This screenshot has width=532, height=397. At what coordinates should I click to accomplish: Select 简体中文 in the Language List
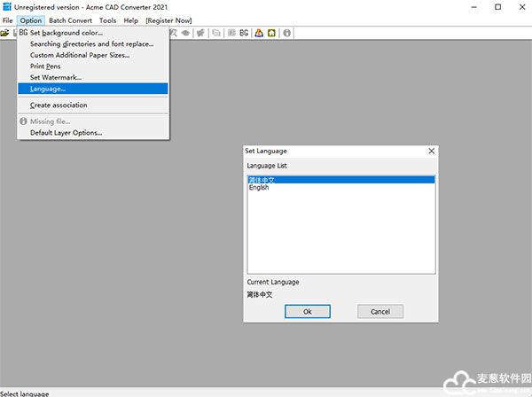point(341,180)
